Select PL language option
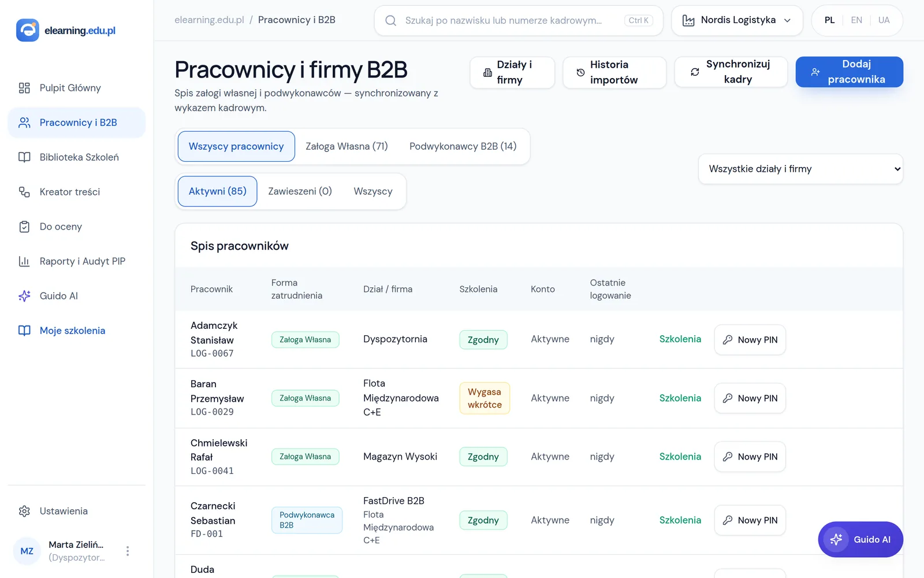 click(829, 20)
